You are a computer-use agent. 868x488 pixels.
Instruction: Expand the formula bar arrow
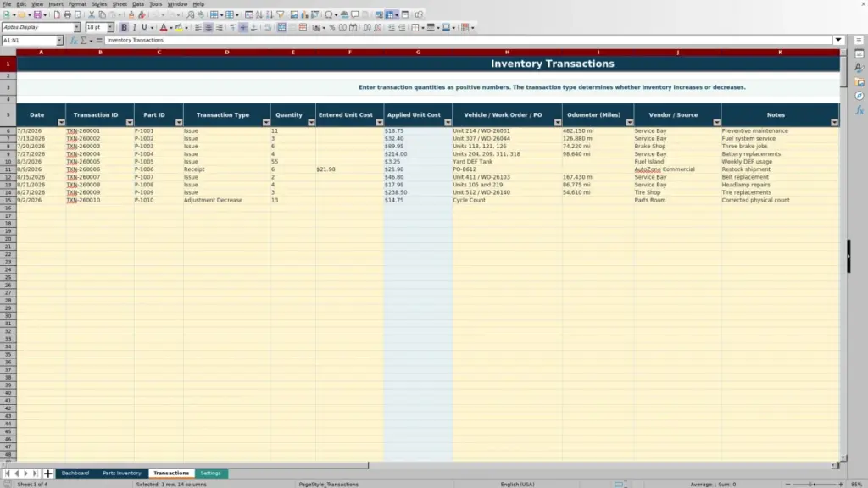pos(838,40)
